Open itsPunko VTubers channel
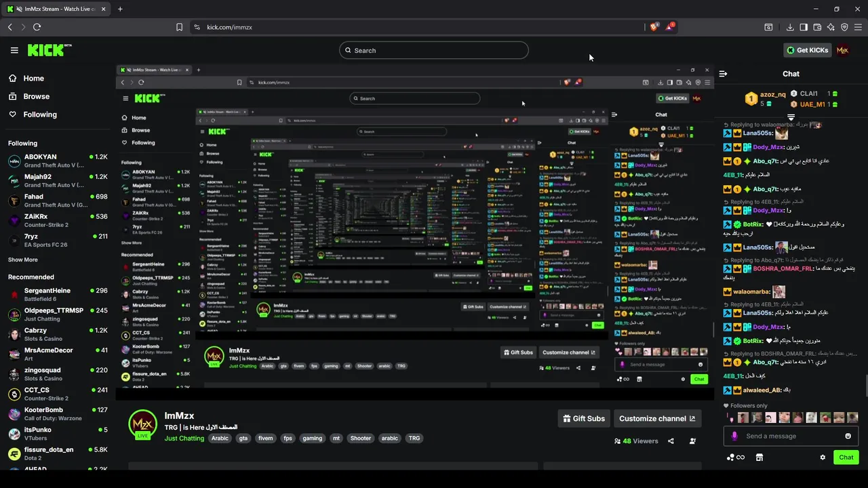 58,434
